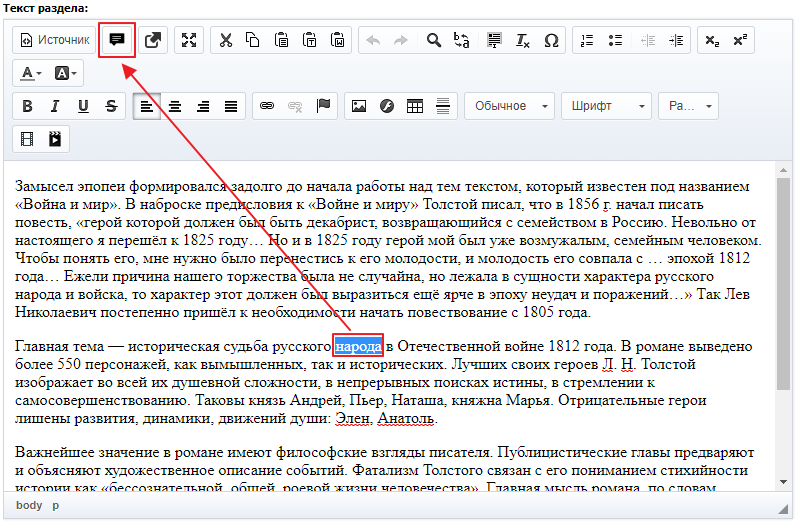This screenshot has width=795, height=522.
Task: Click the "Источник" source button
Action: coord(56,40)
